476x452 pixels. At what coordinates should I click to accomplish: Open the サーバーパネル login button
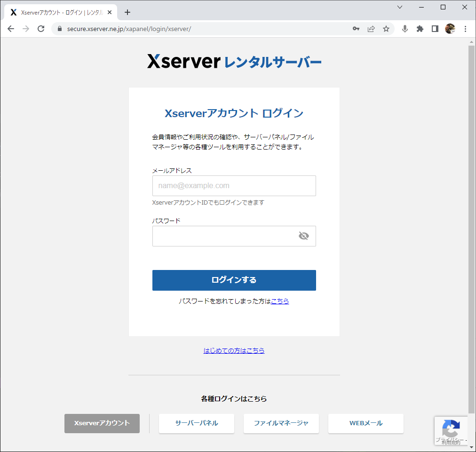click(197, 423)
